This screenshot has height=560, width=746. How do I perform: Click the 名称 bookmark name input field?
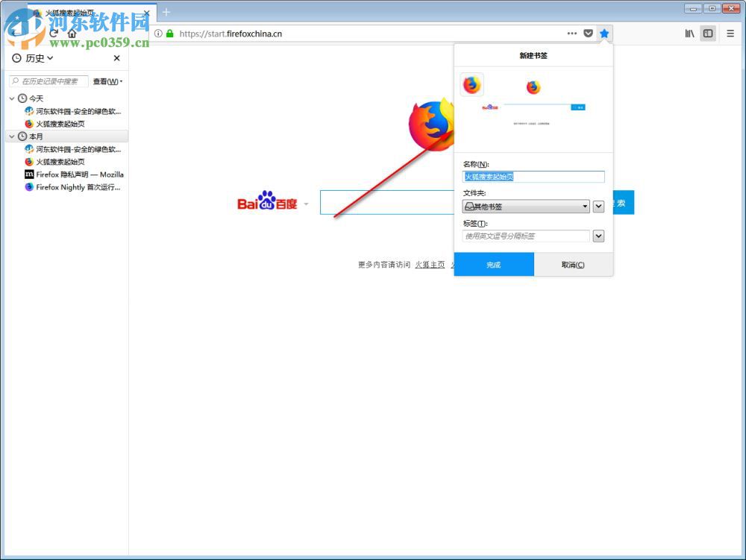tap(533, 177)
